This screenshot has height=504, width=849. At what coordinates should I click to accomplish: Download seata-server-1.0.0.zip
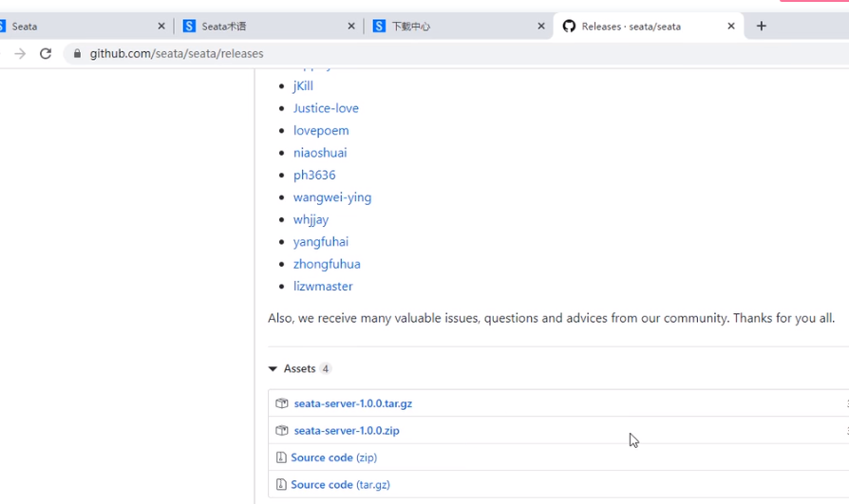347,430
